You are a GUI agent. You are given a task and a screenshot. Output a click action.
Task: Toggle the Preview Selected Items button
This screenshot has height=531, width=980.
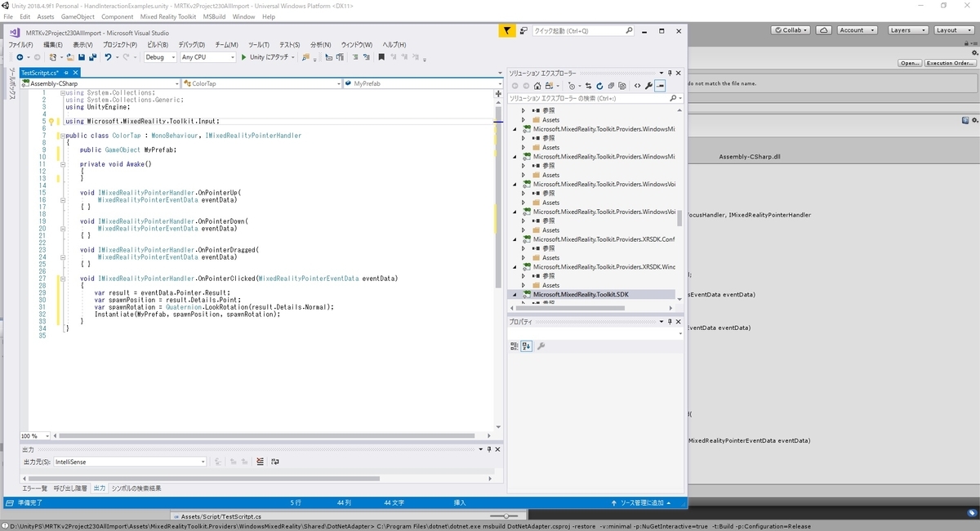tap(660, 86)
